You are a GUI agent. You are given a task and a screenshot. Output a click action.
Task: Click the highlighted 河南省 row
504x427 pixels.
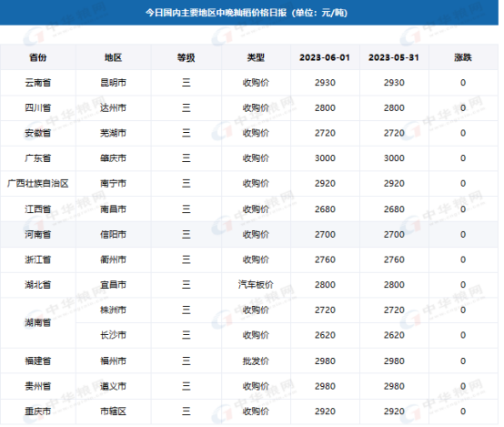pos(249,234)
